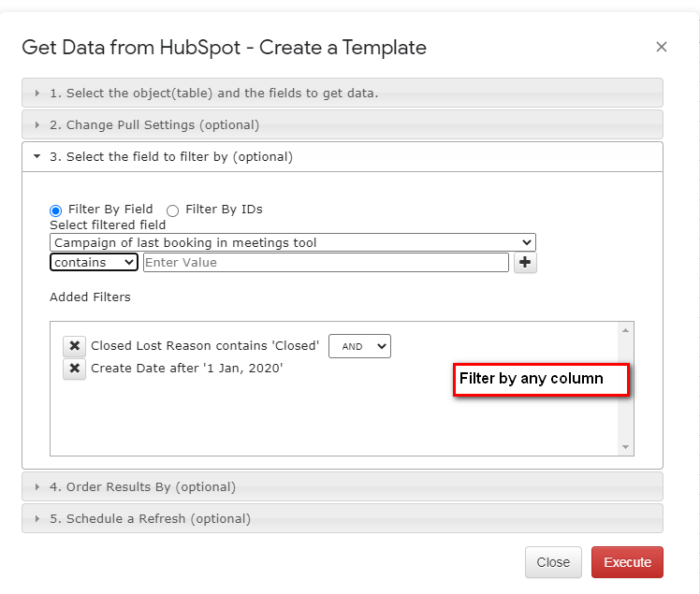Click the 'Added Filters' label
The height and width of the screenshot is (594, 700).
click(90, 297)
